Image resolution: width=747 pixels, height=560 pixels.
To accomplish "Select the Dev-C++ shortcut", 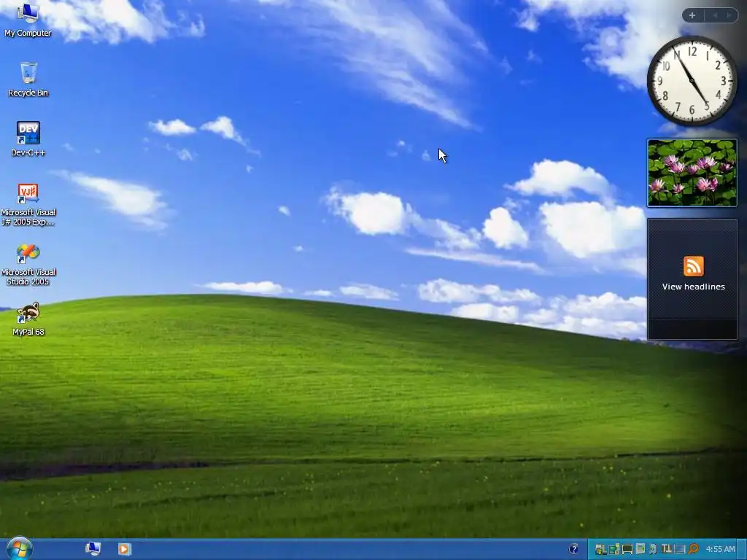I will pyautogui.click(x=28, y=139).
